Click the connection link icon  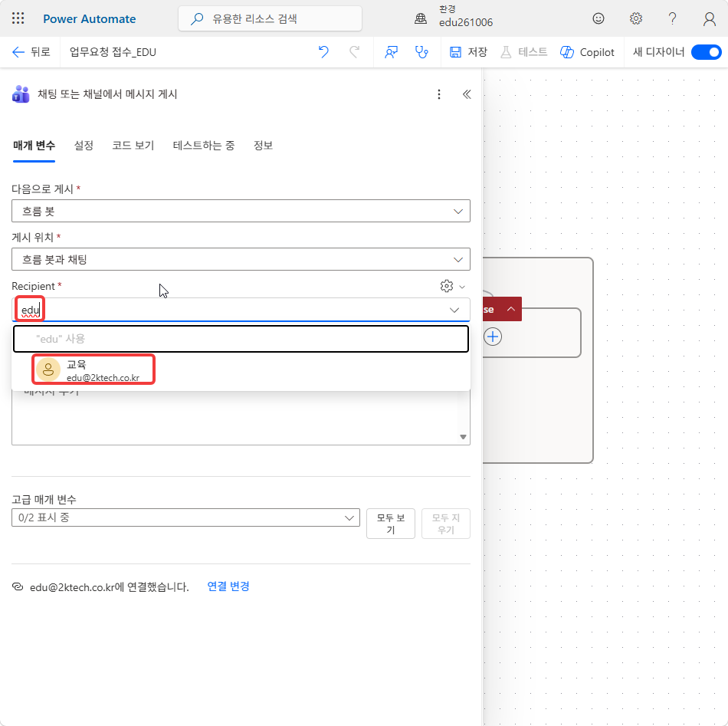(18, 586)
